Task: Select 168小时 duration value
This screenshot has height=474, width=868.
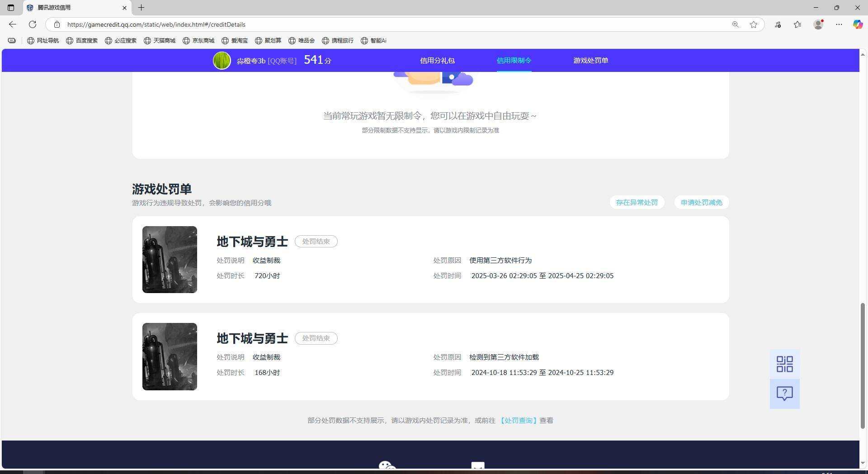Action: click(x=267, y=373)
